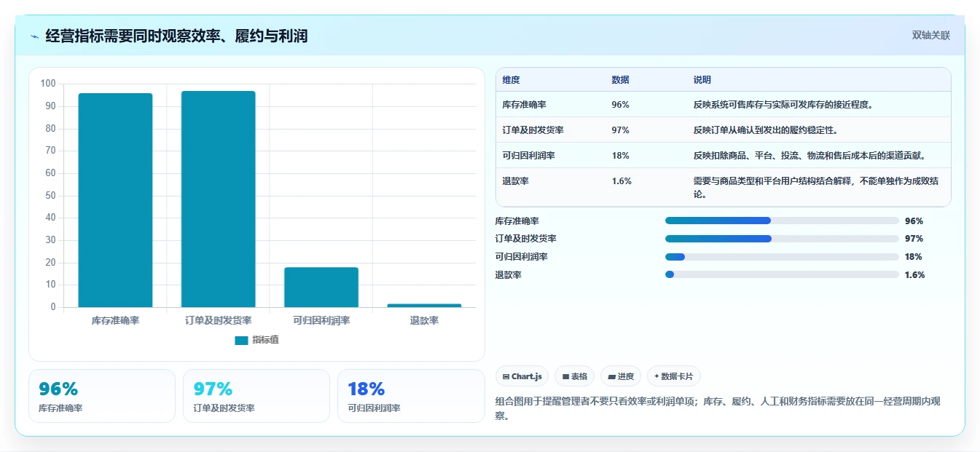Click the 数据 column header
Image resolution: width=980 pixels, height=452 pixels.
click(x=621, y=79)
